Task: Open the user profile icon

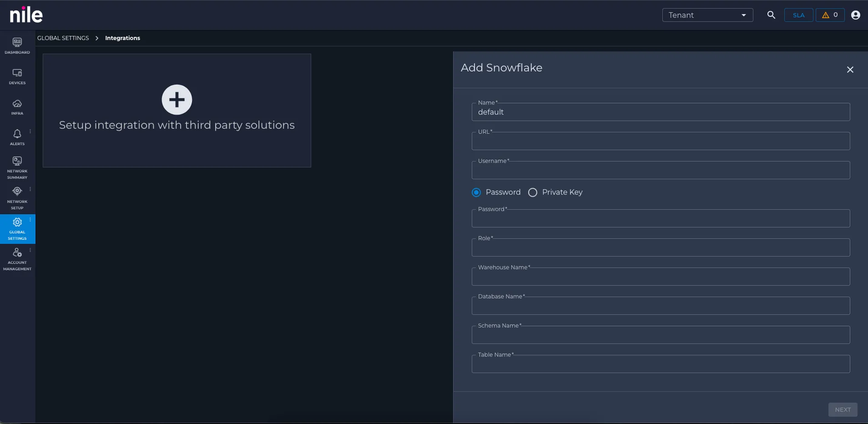Action: (x=856, y=15)
